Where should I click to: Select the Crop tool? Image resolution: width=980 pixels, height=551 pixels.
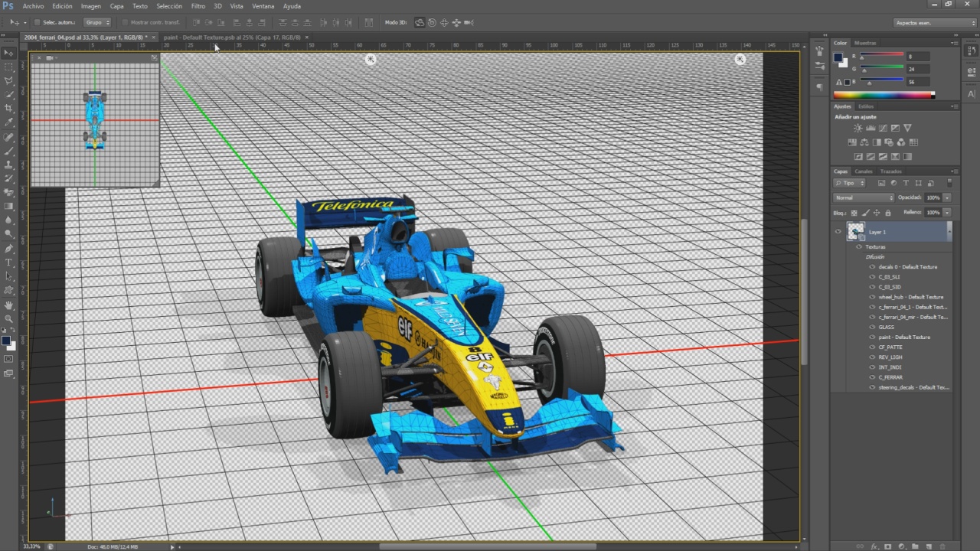click(9, 108)
